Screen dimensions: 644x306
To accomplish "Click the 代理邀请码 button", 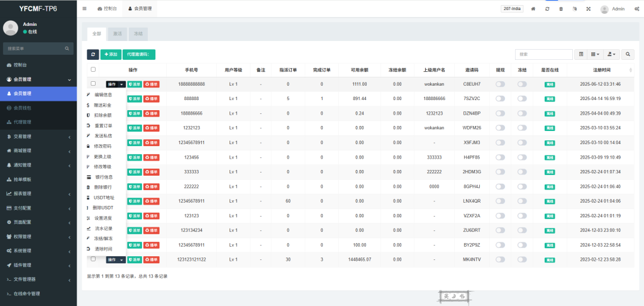I will (x=138, y=55).
